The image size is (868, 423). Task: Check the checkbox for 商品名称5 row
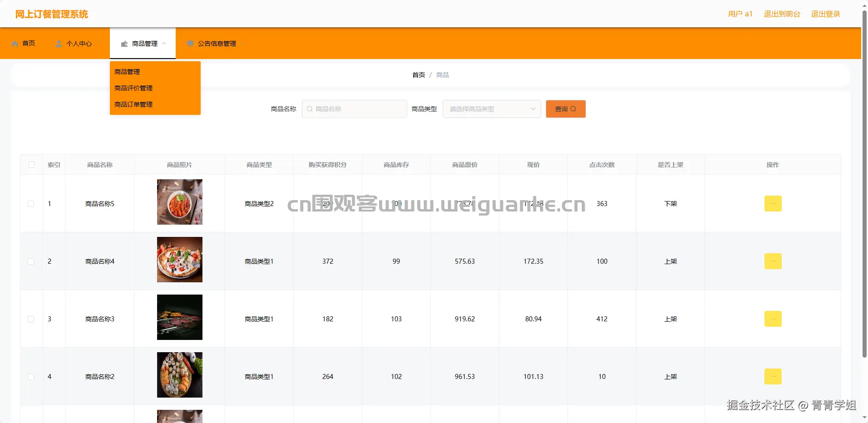click(31, 204)
